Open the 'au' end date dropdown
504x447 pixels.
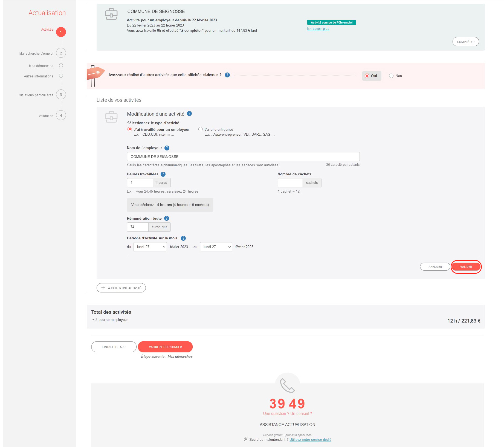(x=216, y=247)
